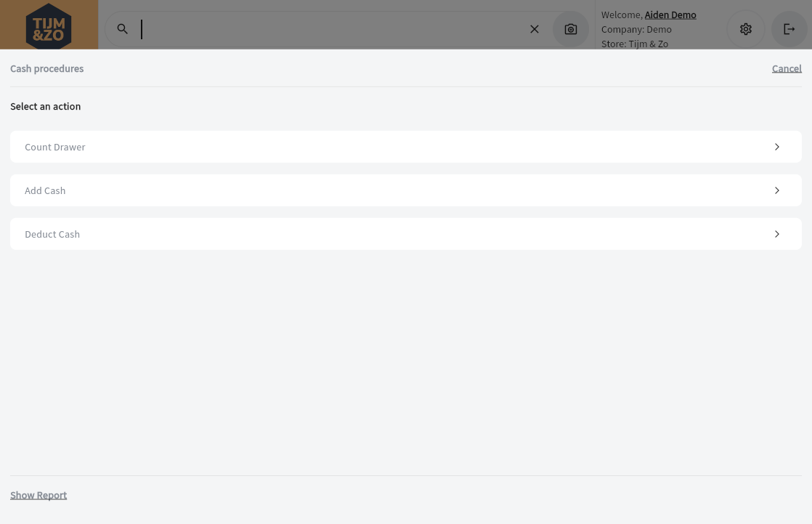Open the Aiden Demo user profile link
Screen dimensions: 812x524
pos(670,15)
